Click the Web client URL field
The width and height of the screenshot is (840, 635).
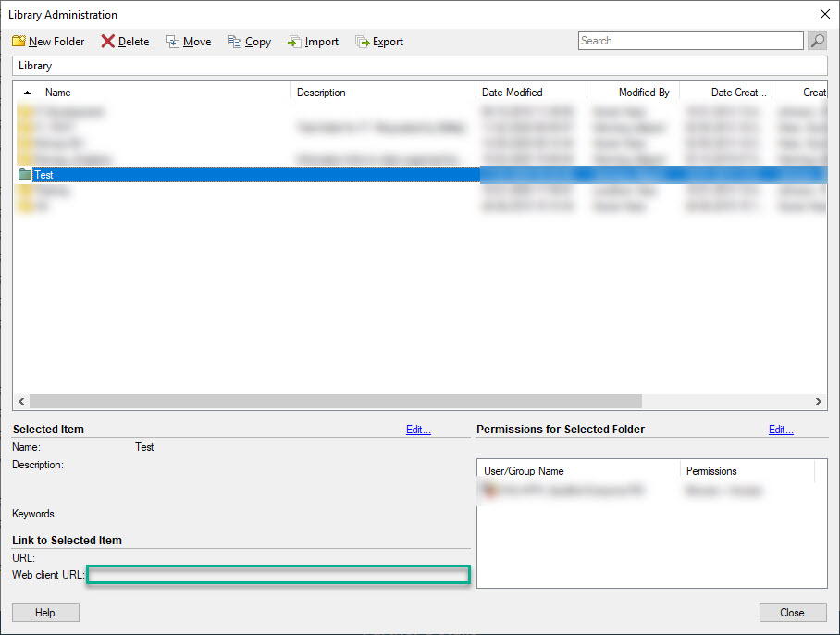278,575
